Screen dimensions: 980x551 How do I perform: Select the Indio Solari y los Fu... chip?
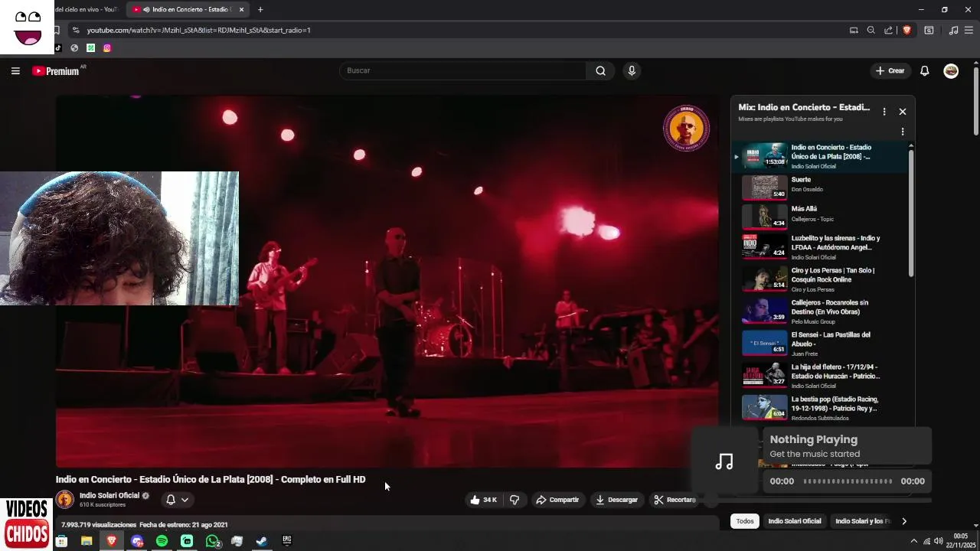tap(862, 521)
